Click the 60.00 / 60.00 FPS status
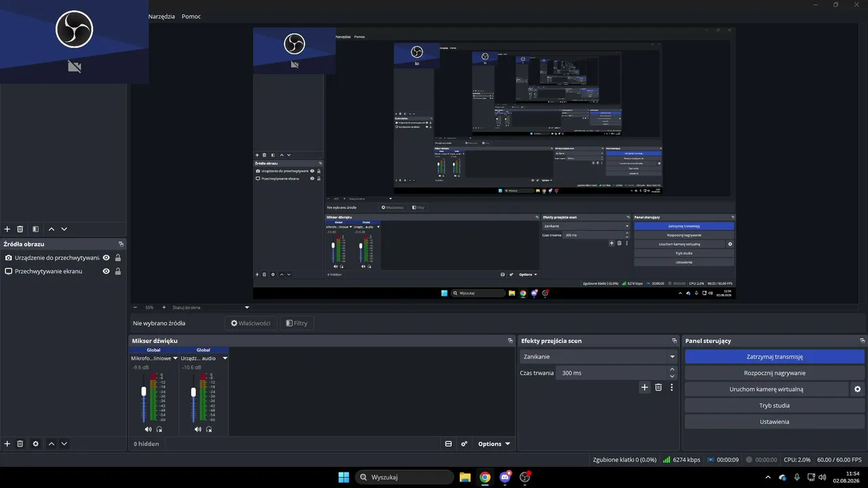 tap(840, 460)
